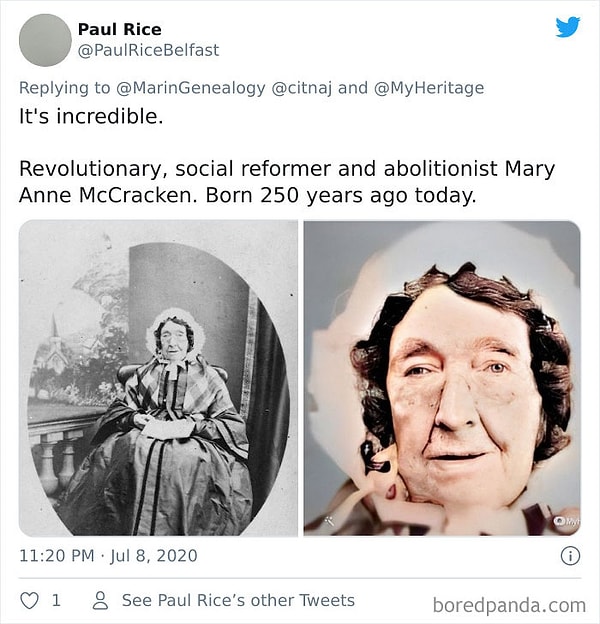Open the @MyHeritage mention link
The image size is (600, 624).
click(x=429, y=88)
